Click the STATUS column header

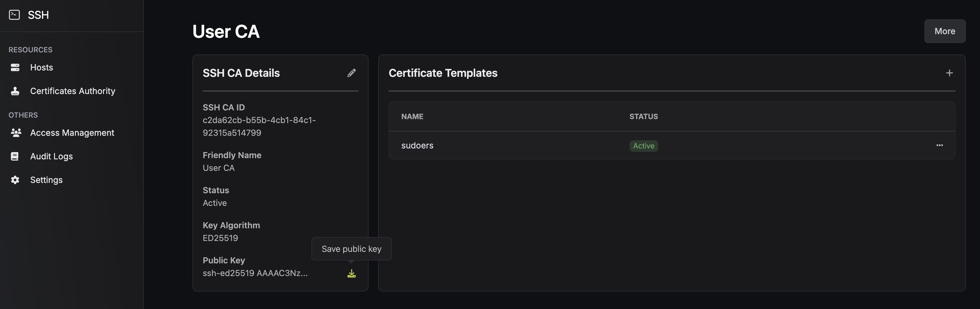[643, 116]
